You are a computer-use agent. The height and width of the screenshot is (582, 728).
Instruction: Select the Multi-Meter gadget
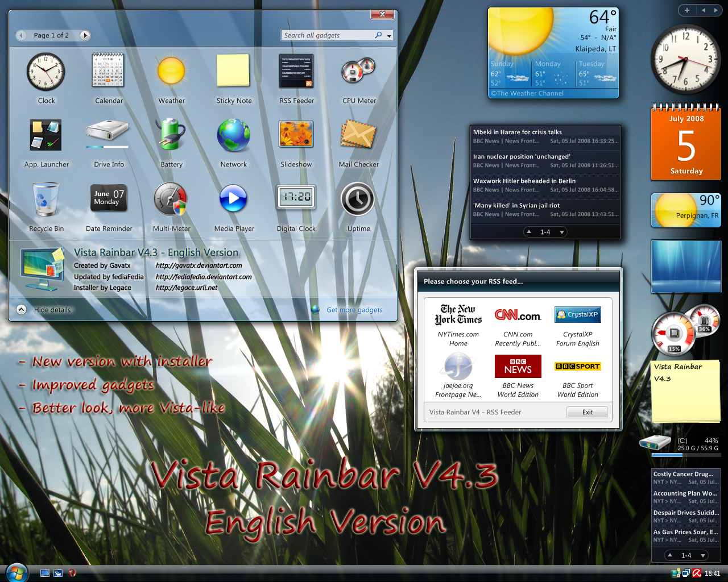[171, 199]
